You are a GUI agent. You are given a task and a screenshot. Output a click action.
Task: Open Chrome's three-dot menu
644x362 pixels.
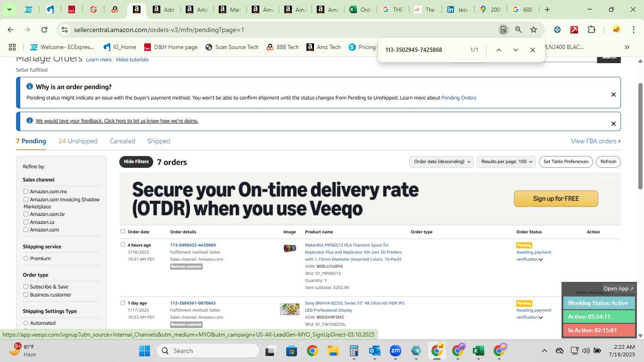coord(633,30)
